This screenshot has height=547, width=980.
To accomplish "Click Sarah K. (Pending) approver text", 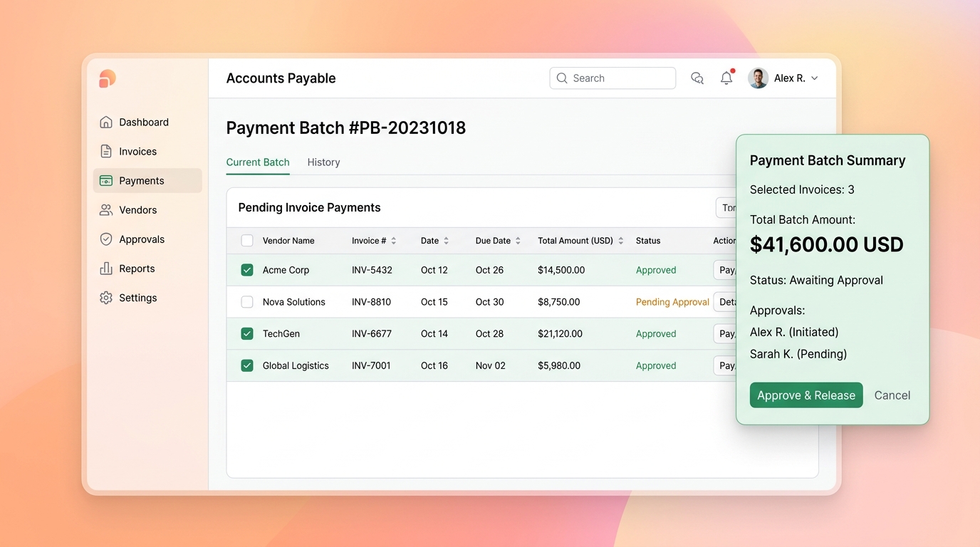I will tap(798, 354).
